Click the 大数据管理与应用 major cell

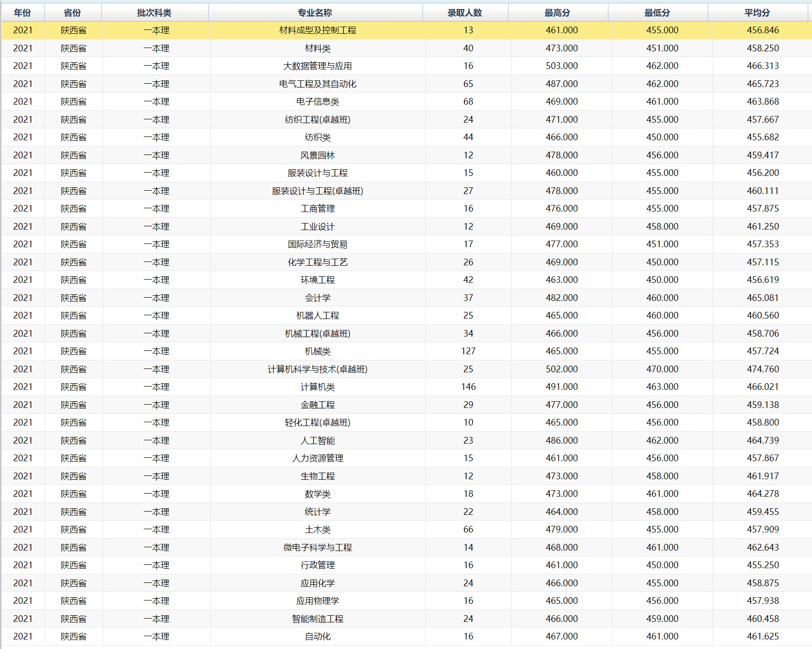click(x=317, y=66)
